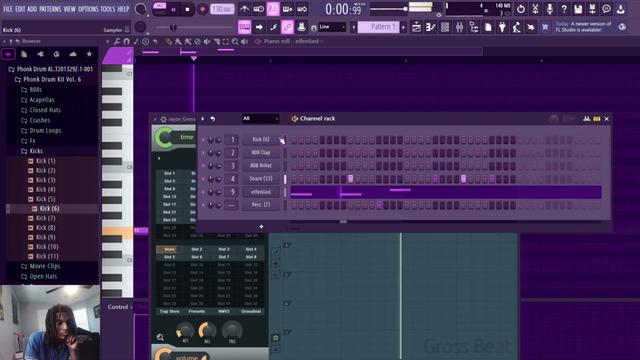Toggle mute LED for Snare (13) channel
Viewport: 640px width, 360px height.
(x=203, y=179)
